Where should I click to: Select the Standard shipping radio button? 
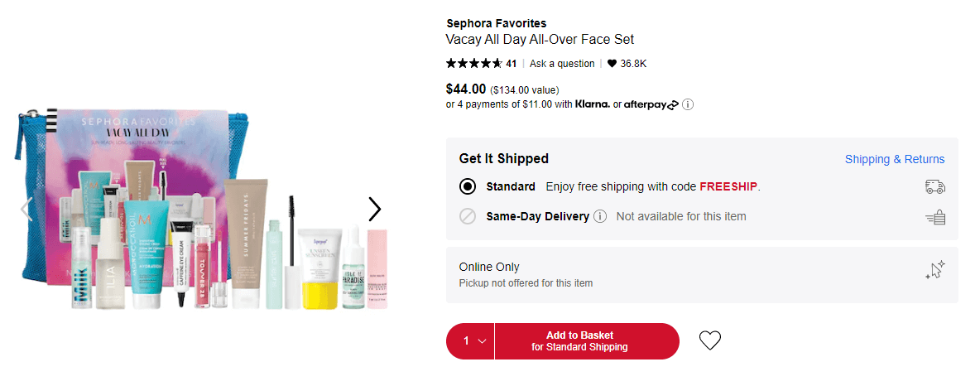(x=468, y=186)
